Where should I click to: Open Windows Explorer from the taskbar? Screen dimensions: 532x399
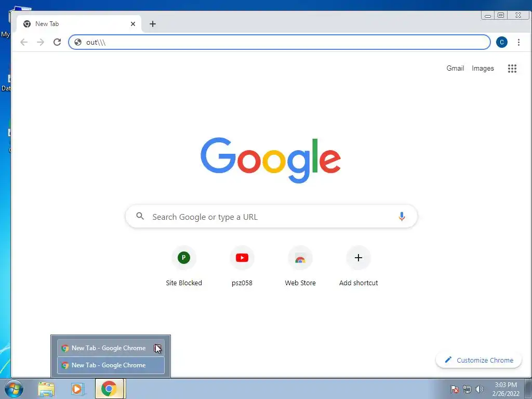46,389
